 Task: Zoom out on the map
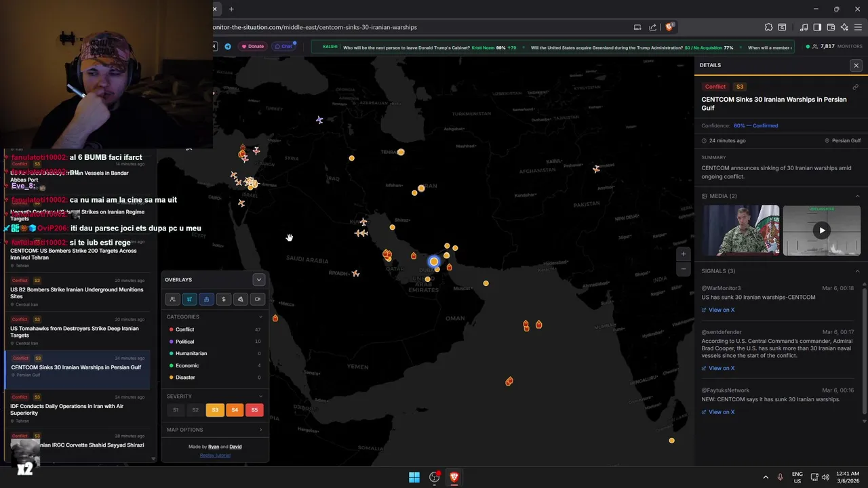683,269
